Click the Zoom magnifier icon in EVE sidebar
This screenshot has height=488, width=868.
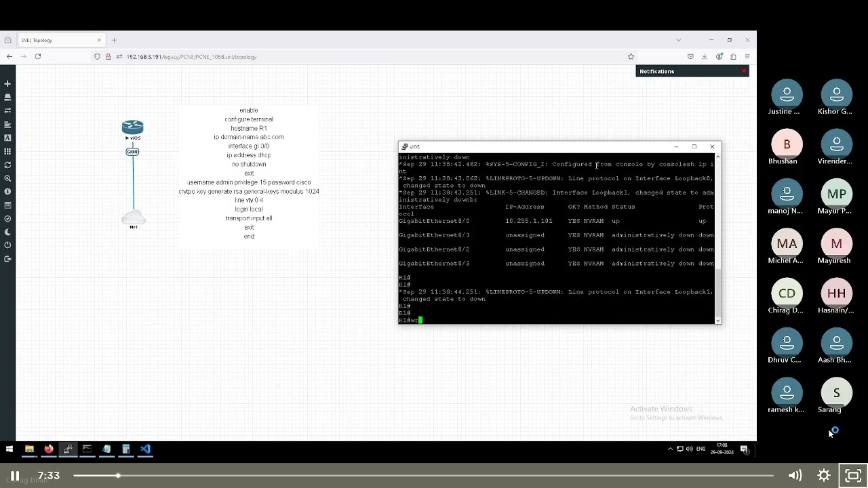click(x=7, y=178)
